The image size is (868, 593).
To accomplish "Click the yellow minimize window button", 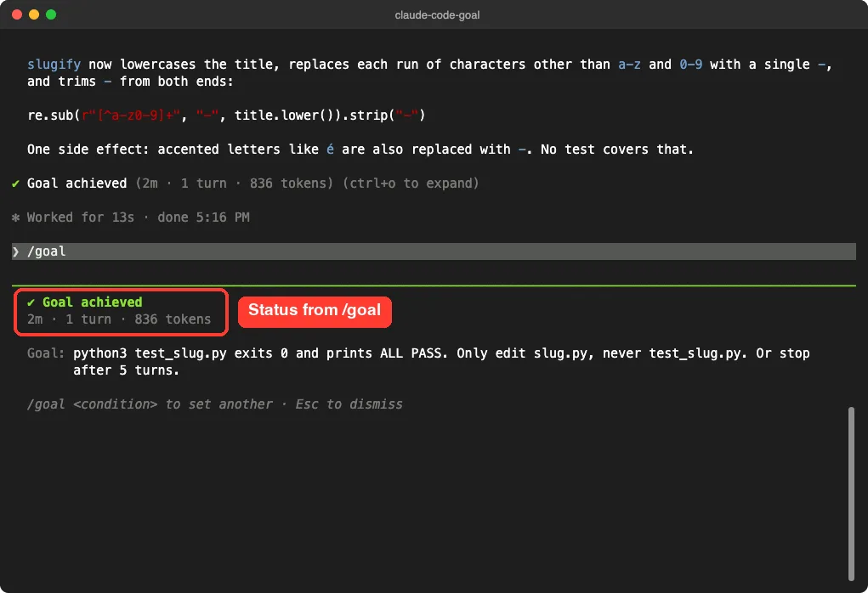I will pos(34,14).
